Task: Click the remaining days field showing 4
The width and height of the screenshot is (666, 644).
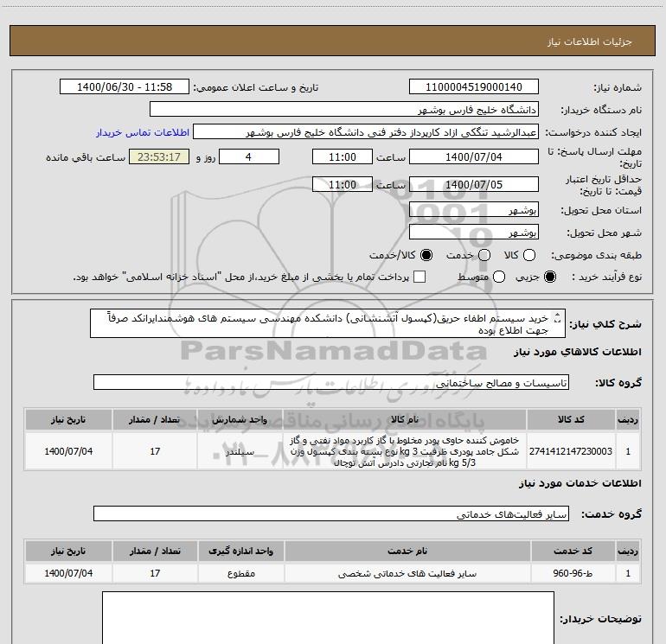Action: coord(249,156)
